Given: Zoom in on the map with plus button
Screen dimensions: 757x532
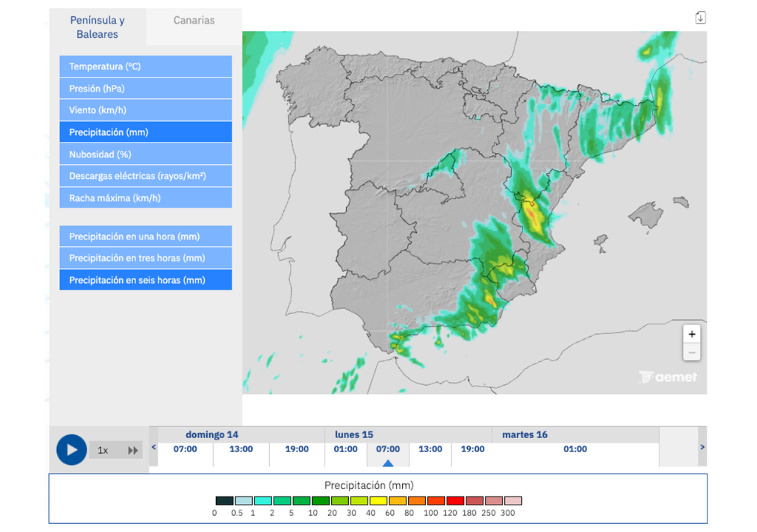Looking at the screenshot, I should (691, 334).
